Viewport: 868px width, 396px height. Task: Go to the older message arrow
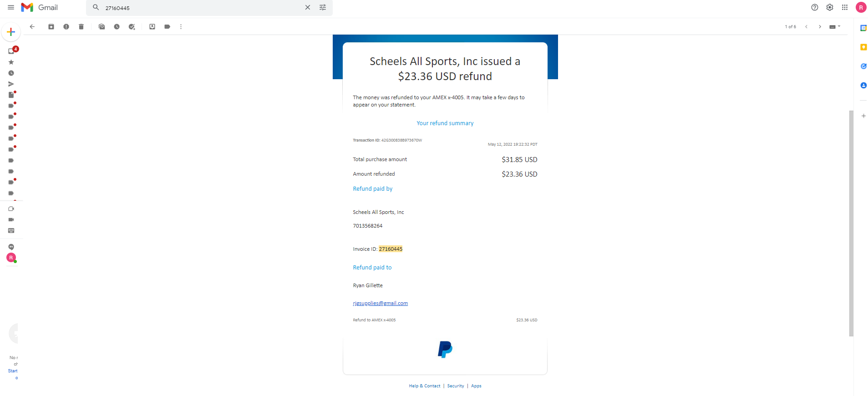point(820,26)
